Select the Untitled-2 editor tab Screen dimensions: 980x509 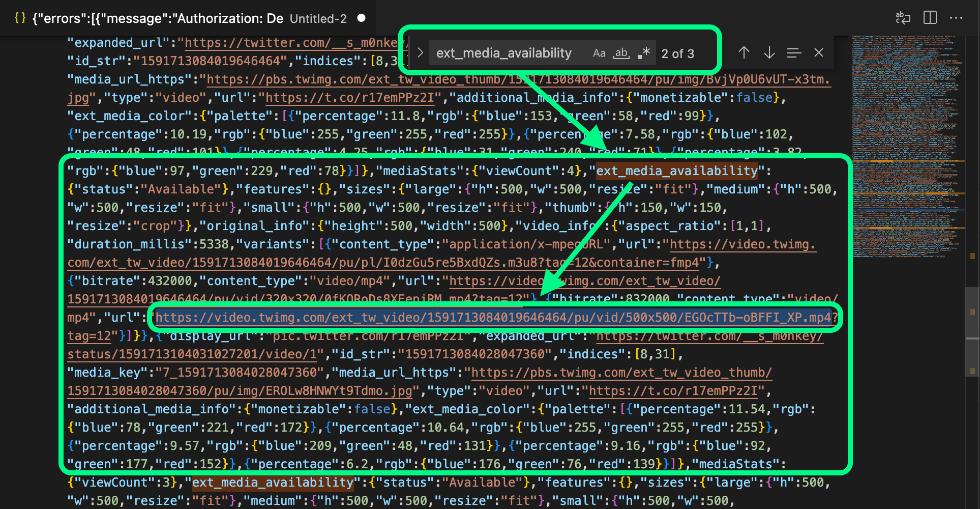coord(318,18)
